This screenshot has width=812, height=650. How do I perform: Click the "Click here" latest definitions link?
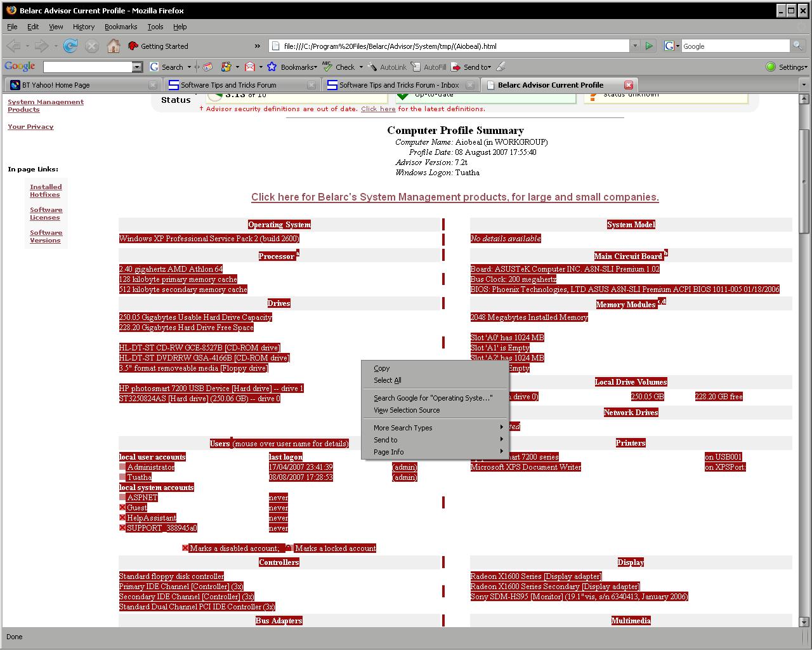coord(378,109)
